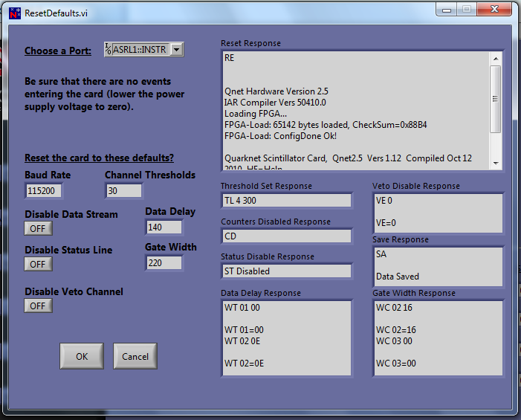The height and width of the screenshot is (420, 521).
Task: Select the Gate Width value field
Action: click(164, 262)
